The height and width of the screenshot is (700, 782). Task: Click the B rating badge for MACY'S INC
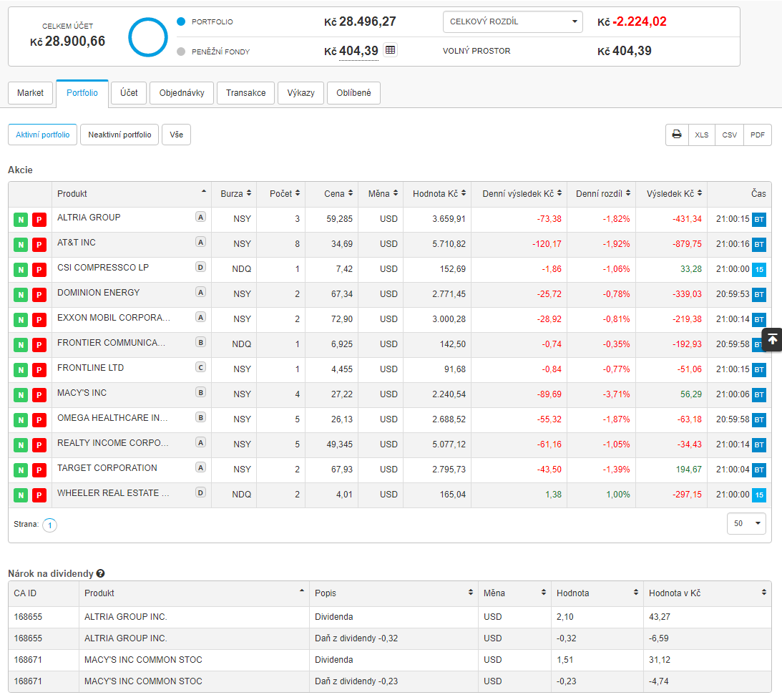click(x=200, y=392)
